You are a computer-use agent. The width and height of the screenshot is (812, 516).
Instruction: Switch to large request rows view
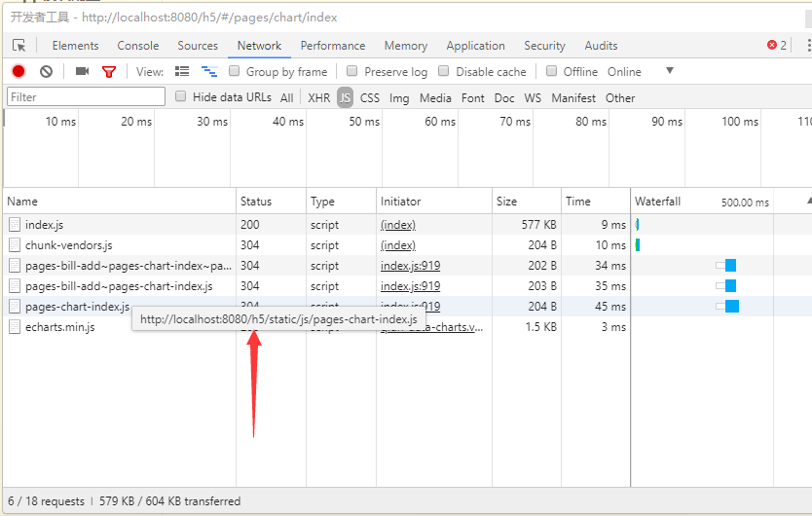click(182, 71)
